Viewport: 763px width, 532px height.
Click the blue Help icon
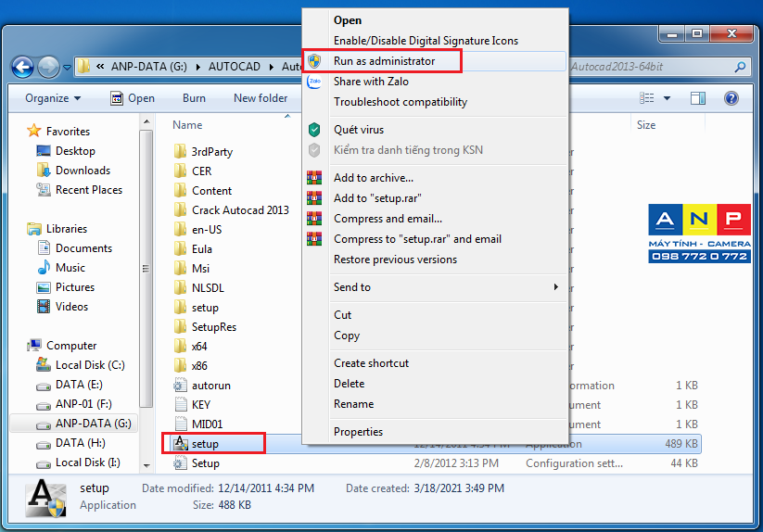[x=731, y=98]
